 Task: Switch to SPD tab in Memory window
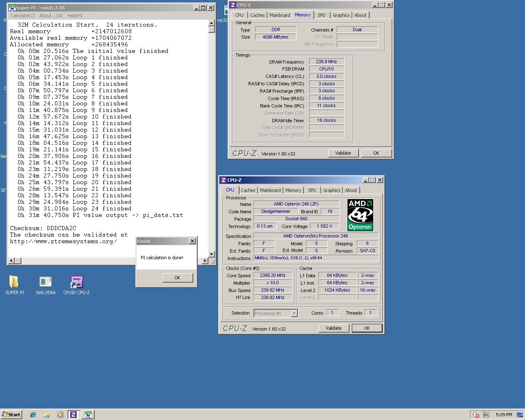tap(322, 15)
